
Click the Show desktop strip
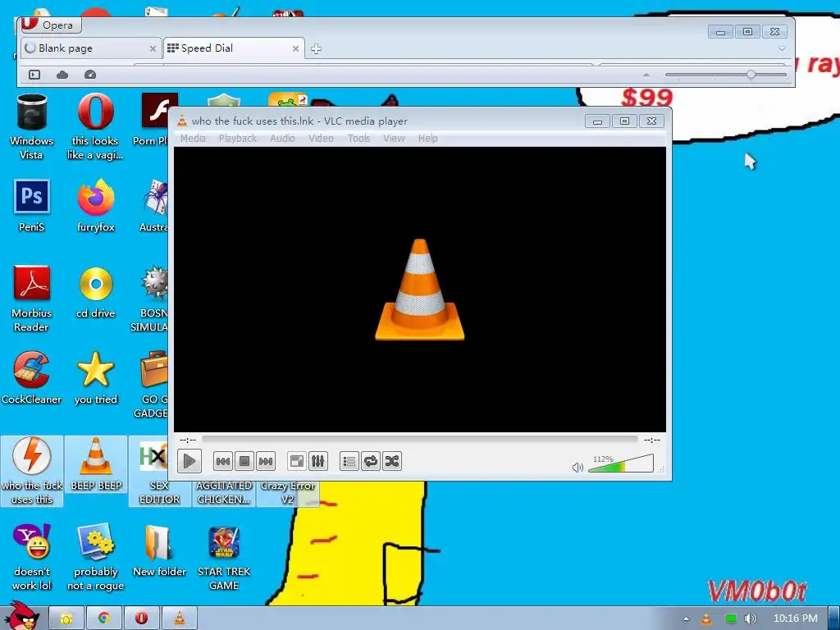point(834,619)
